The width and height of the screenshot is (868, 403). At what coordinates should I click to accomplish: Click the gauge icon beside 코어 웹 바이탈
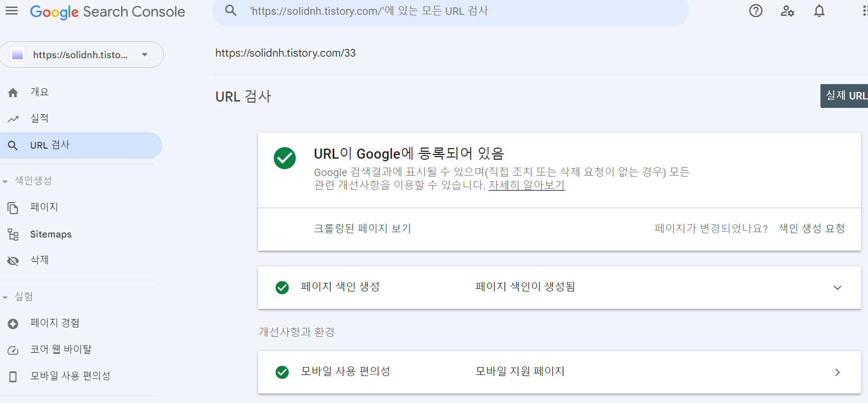click(13, 350)
